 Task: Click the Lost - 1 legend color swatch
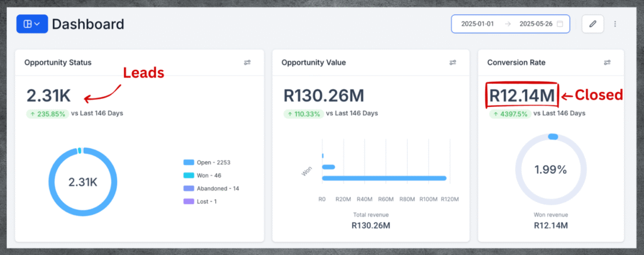(x=189, y=201)
